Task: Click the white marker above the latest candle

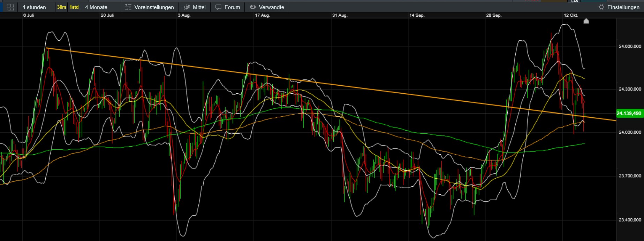Action: (586, 21)
